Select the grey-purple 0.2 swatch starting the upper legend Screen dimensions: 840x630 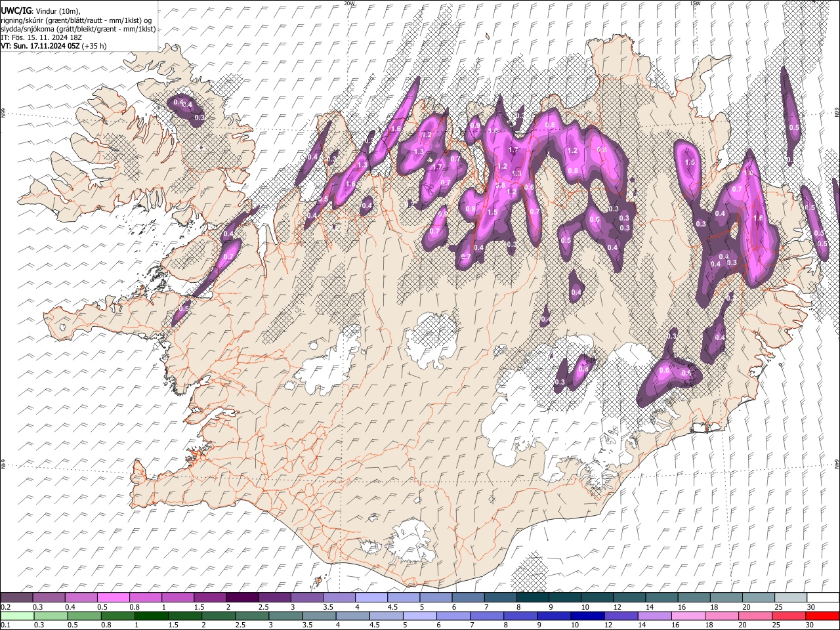[x=16, y=597]
